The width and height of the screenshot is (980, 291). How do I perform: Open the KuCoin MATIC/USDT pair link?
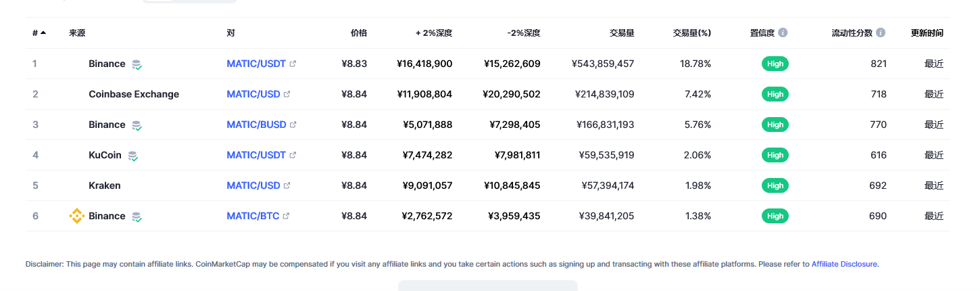coord(256,155)
